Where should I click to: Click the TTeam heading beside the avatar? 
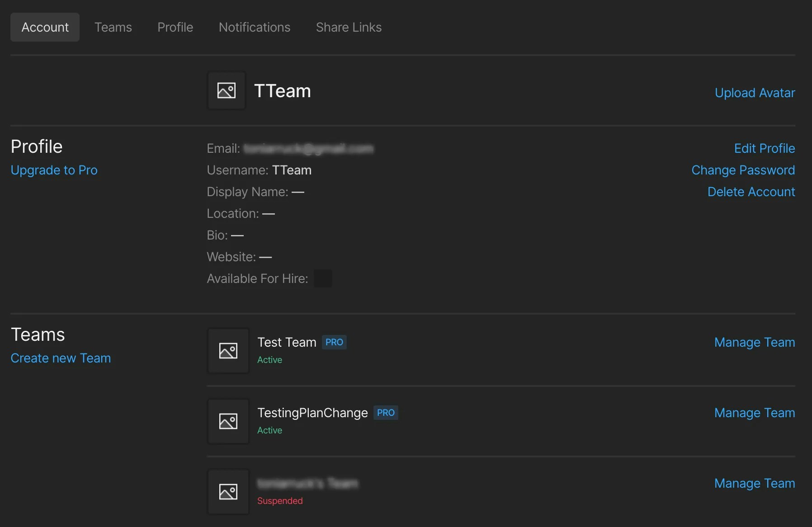click(282, 91)
